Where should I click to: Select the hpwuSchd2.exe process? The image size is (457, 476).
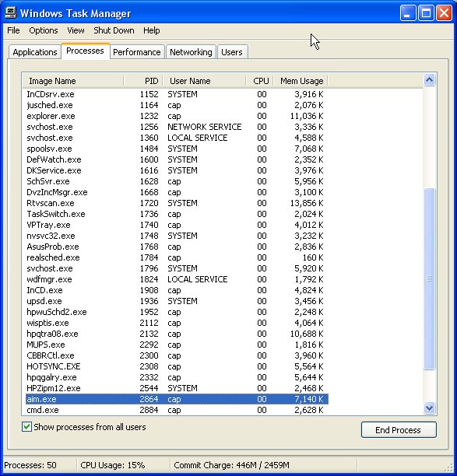pyautogui.click(x=177, y=312)
